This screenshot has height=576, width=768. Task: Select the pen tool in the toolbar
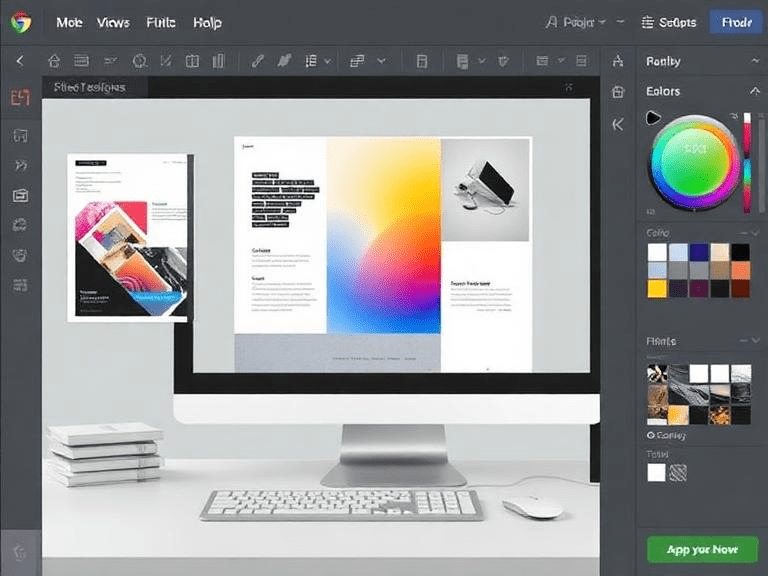coord(257,61)
